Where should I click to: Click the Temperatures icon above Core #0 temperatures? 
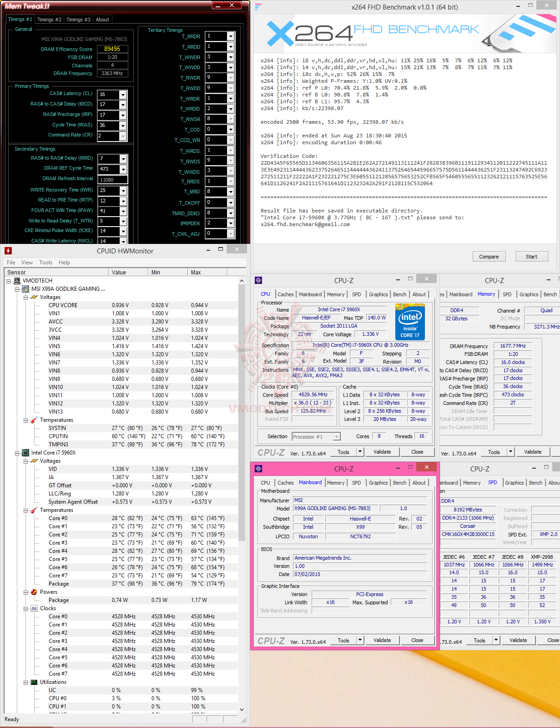[x=34, y=510]
